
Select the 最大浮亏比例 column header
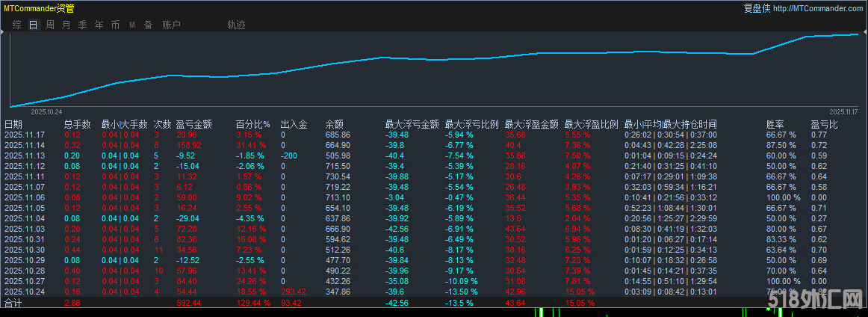pyautogui.click(x=472, y=125)
